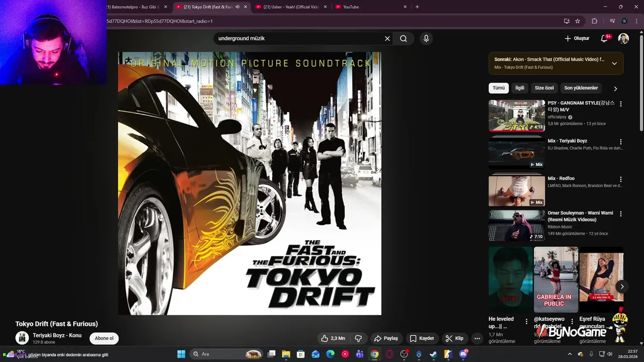Open Omar Souleyman Warni Warni thumbnail
The image size is (644, 362).
(517, 225)
